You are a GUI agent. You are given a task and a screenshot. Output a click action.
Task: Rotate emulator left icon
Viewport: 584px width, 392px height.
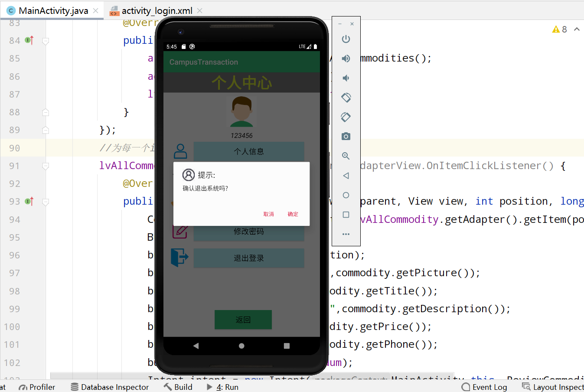tap(346, 98)
